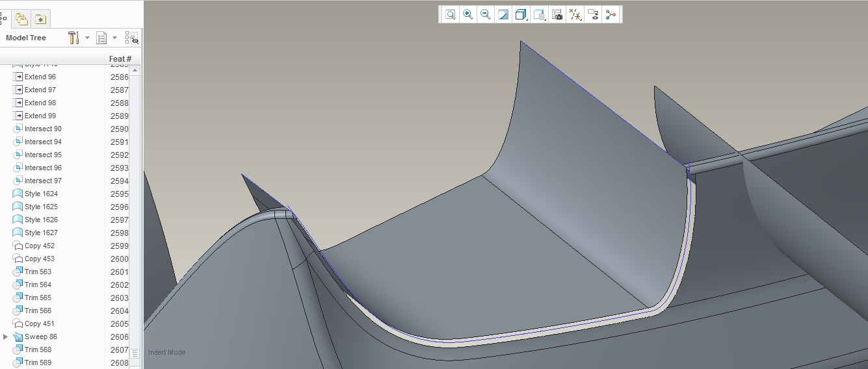Click the model tree scroll-up arrow
The image size is (868, 369).
[x=135, y=70]
